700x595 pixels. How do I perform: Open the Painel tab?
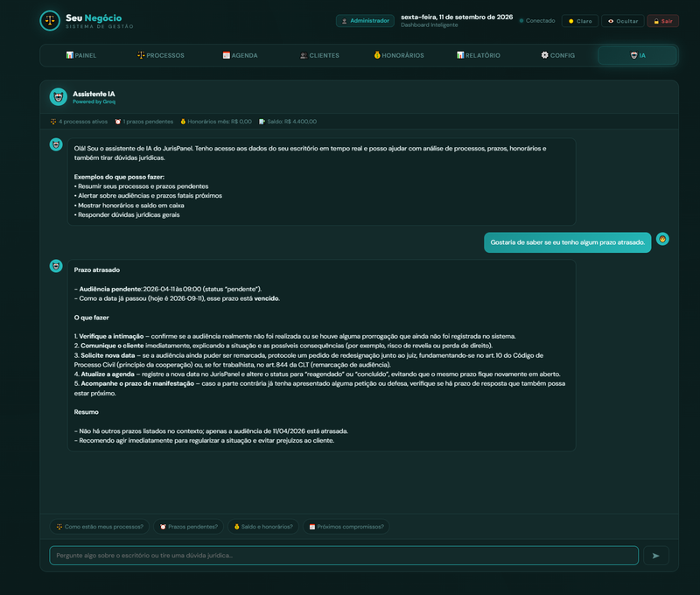pos(81,55)
